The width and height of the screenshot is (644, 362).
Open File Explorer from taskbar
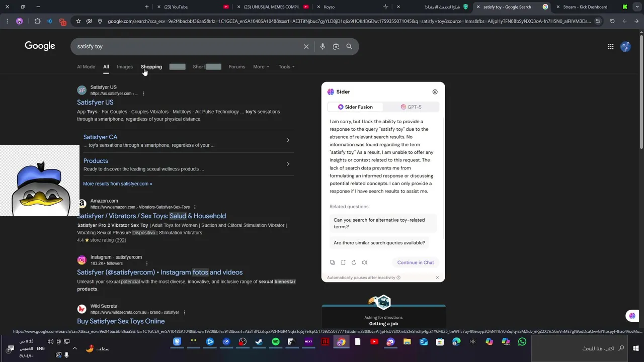pos(407,342)
